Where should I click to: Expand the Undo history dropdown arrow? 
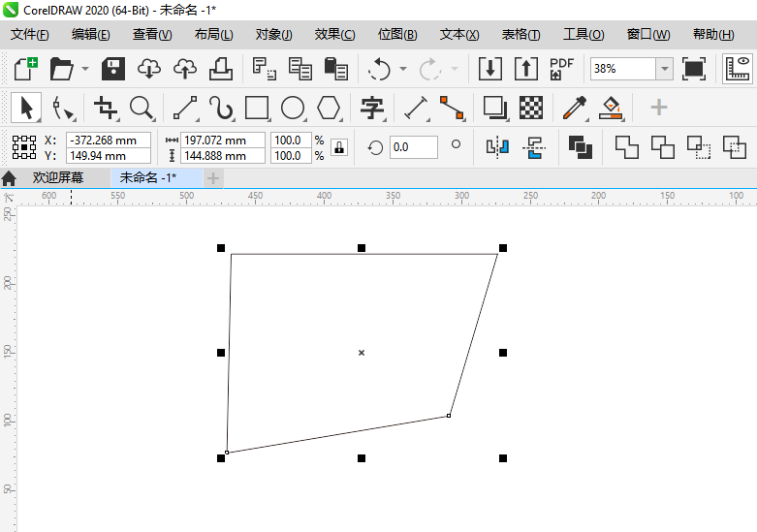pyautogui.click(x=403, y=69)
